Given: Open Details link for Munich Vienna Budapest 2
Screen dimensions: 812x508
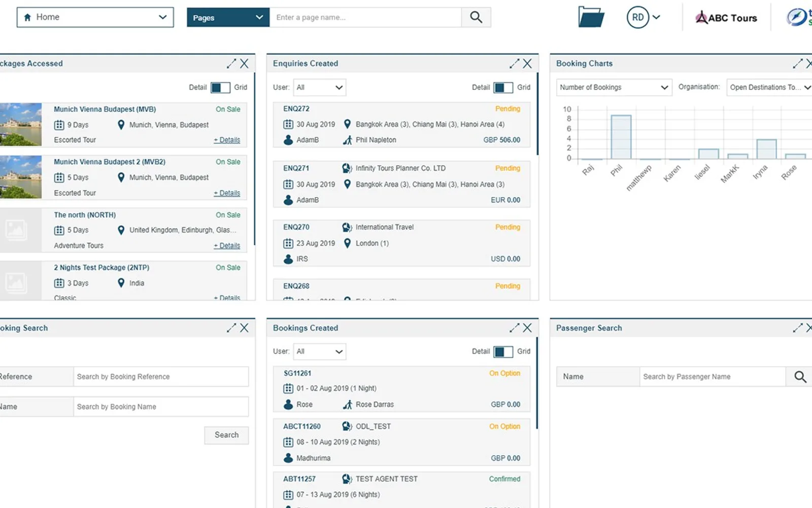Looking at the screenshot, I should (x=227, y=193).
